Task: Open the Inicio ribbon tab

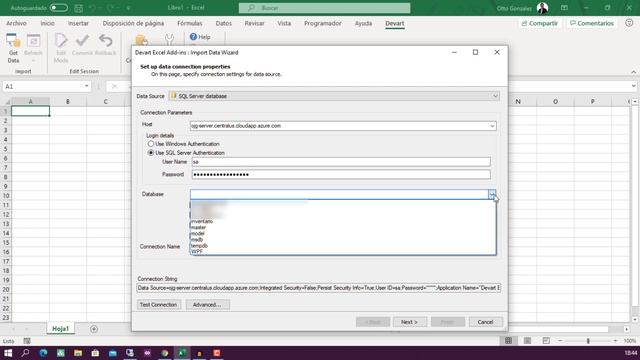Action: pyautogui.click(x=47, y=23)
